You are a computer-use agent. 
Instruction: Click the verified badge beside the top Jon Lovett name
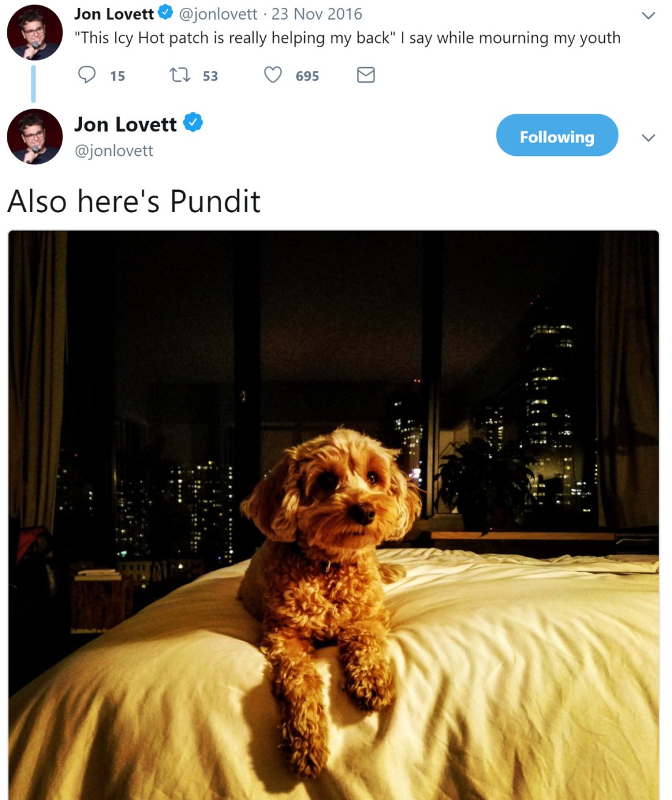pyautogui.click(x=166, y=12)
